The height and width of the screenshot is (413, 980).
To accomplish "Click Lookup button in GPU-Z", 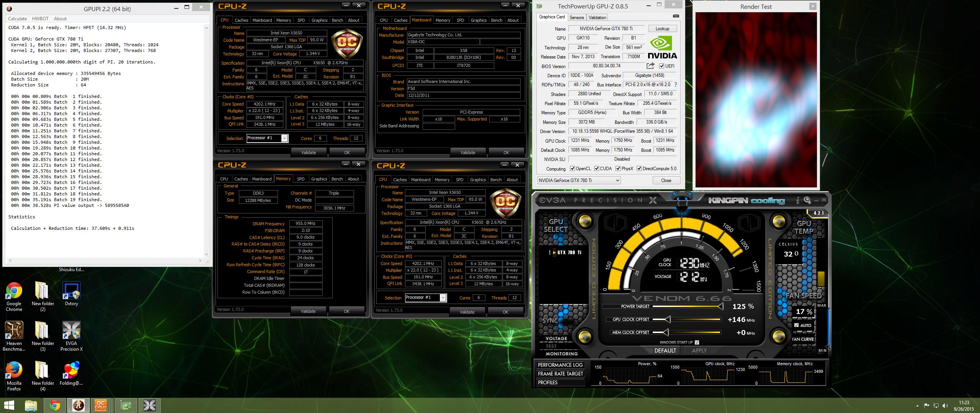I will click(x=662, y=29).
